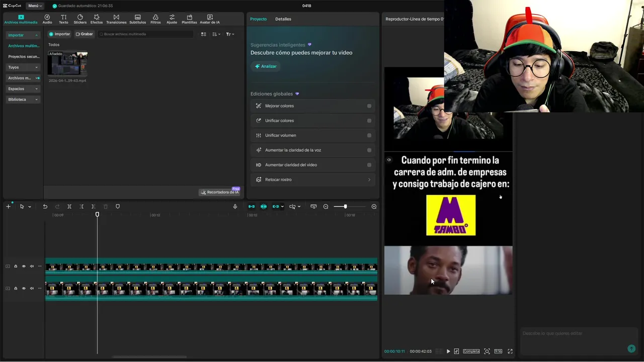Viewport: 644px width, 362px height.
Task: Open the Recortadora de IA tool
Action: (219, 192)
